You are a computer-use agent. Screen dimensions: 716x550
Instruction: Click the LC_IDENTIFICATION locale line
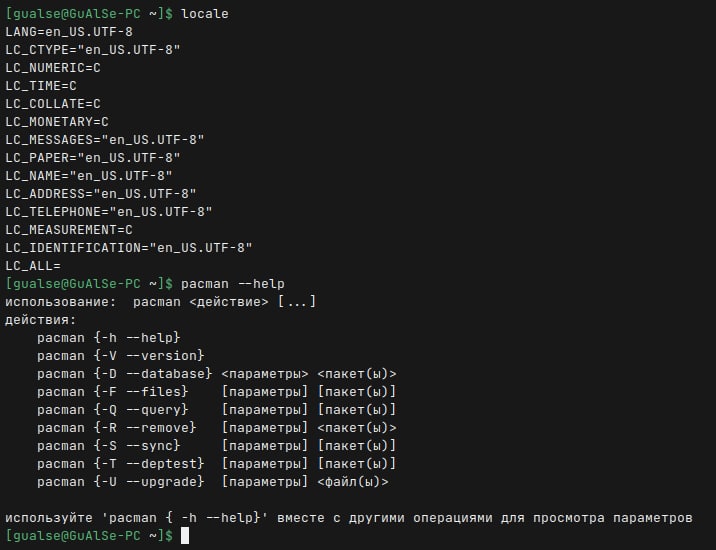click(x=129, y=247)
